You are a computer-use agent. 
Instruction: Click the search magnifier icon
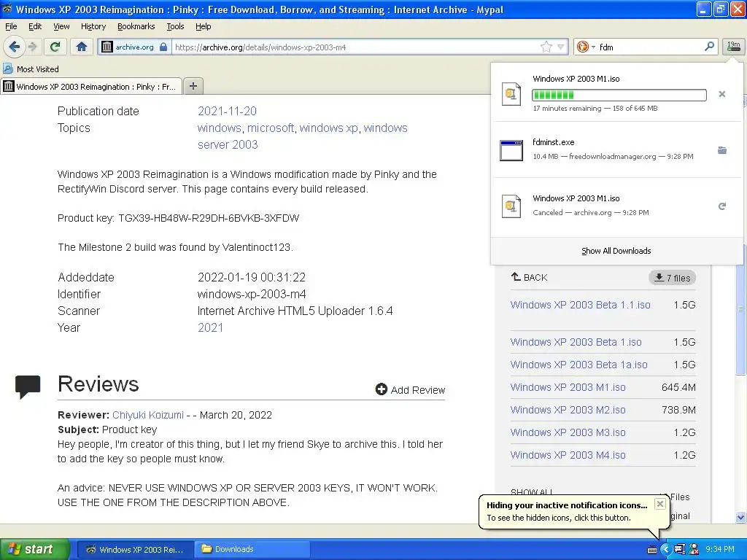click(709, 46)
